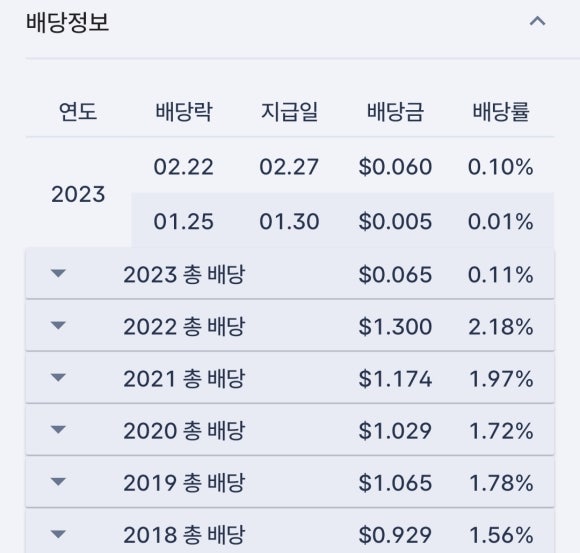Expand the 2020 총 배당 arrow
580x553 pixels.
58,430
